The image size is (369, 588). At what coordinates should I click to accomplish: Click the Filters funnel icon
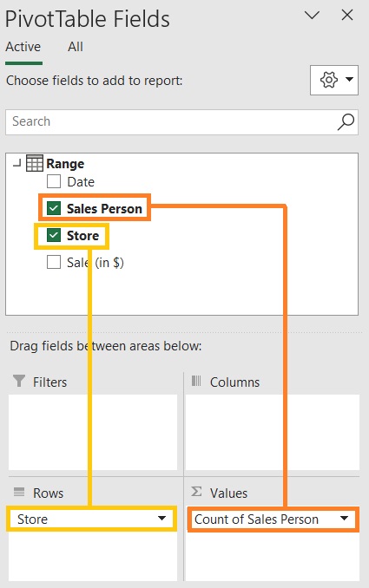pyautogui.click(x=19, y=381)
